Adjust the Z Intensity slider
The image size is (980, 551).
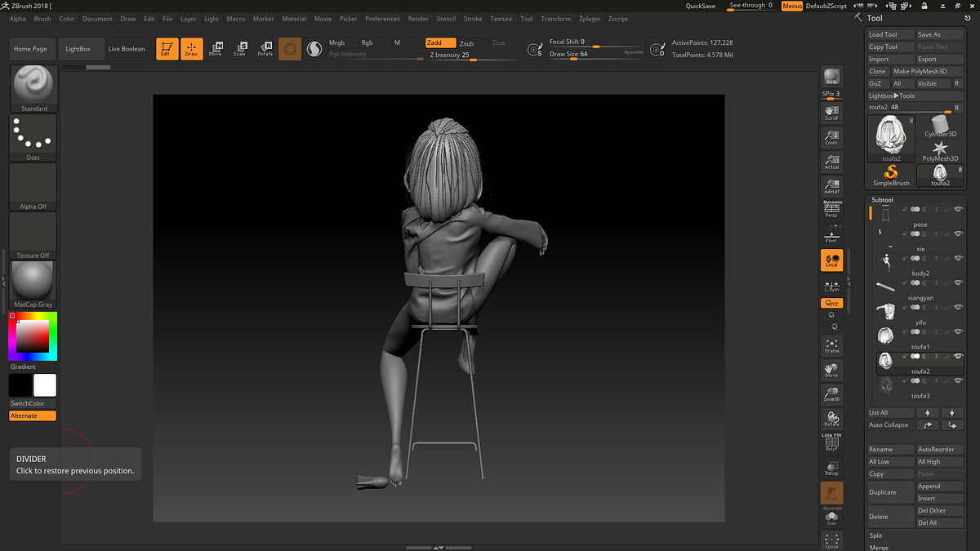[474, 56]
